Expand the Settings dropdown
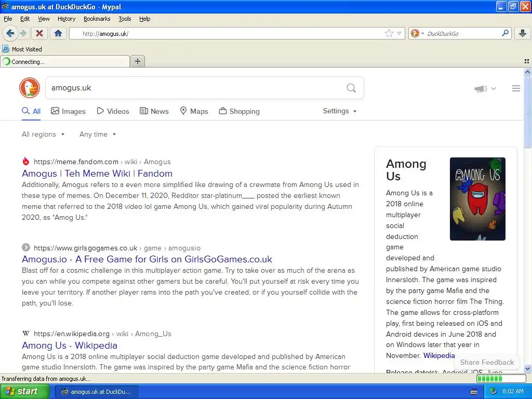 340,111
